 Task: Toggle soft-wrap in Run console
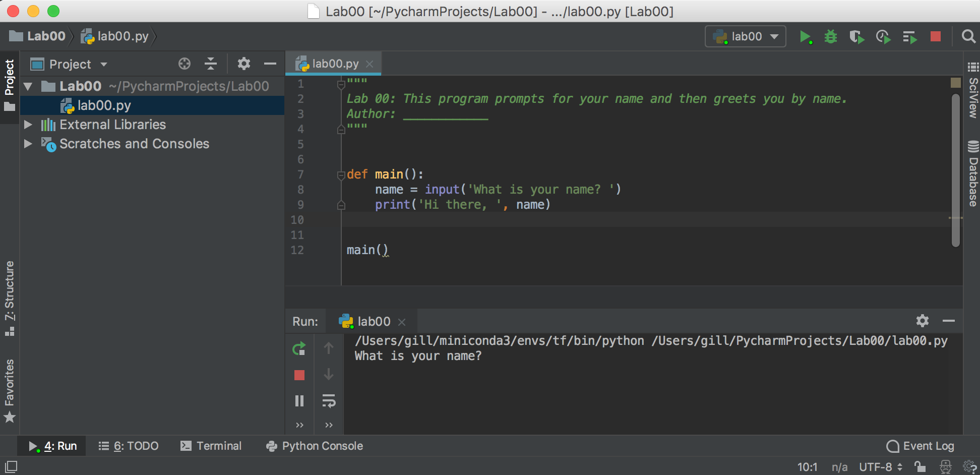point(329,401)
